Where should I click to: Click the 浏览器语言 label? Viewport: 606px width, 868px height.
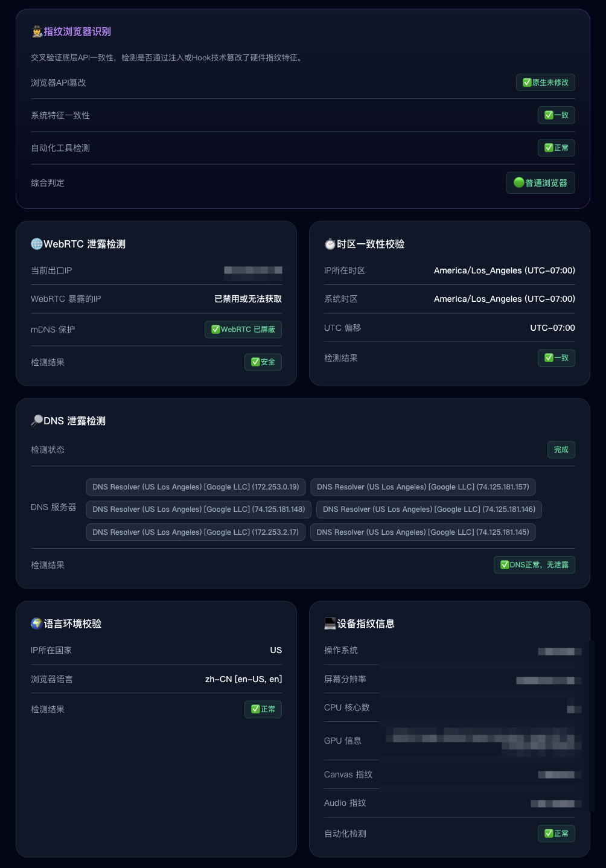[x=52, y=679]
